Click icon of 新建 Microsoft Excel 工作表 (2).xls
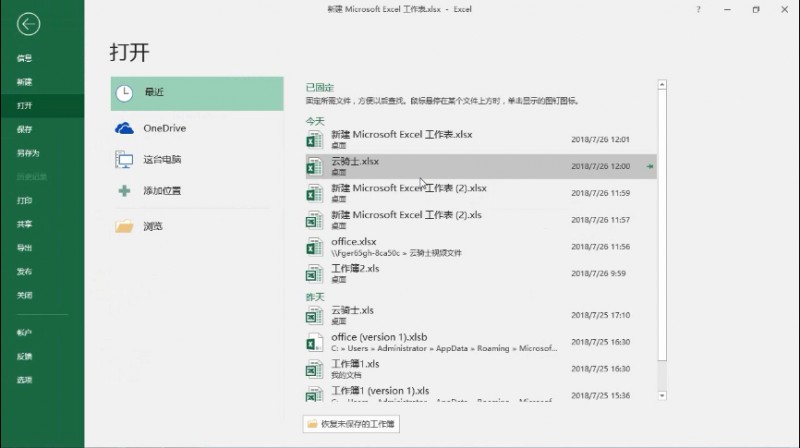The height and width of the screenshot is (448, 800). pos(314,220)
